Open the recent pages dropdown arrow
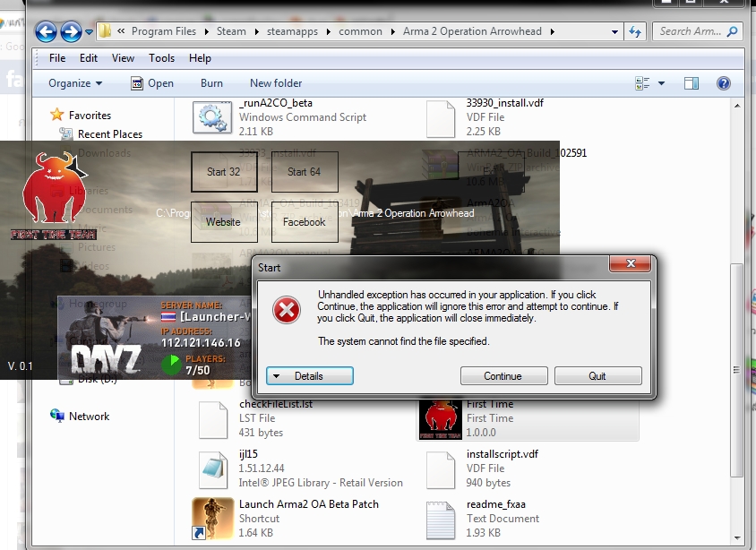756x550 pixels. 89,32
